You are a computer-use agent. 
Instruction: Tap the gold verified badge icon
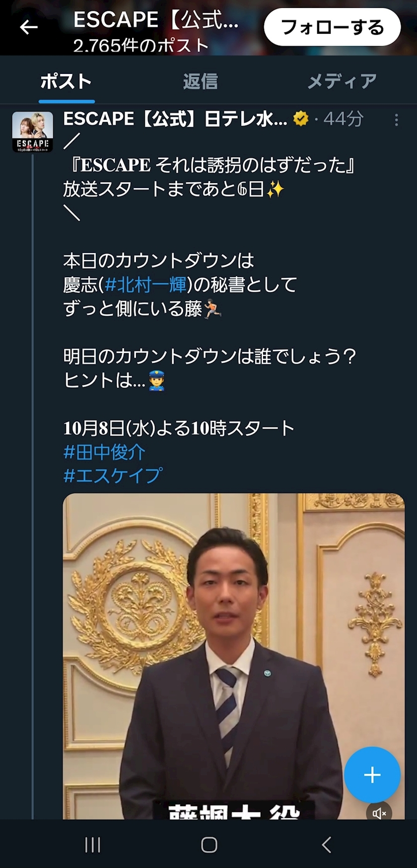[301, 119]
